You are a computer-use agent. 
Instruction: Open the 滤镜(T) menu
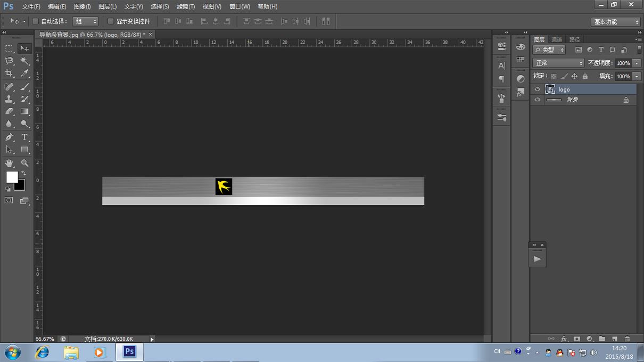click(x=185, y=6)
